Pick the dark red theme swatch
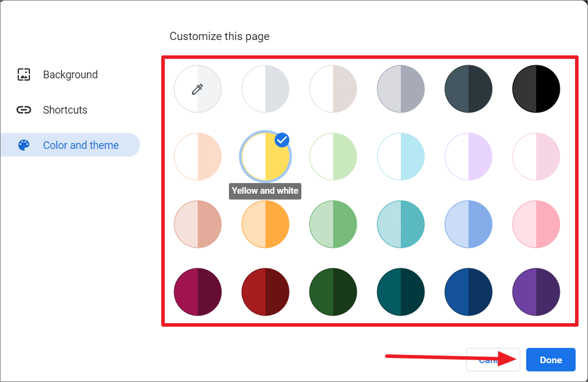588x382 pixels. pyautogui.click(x=265, y=292)
